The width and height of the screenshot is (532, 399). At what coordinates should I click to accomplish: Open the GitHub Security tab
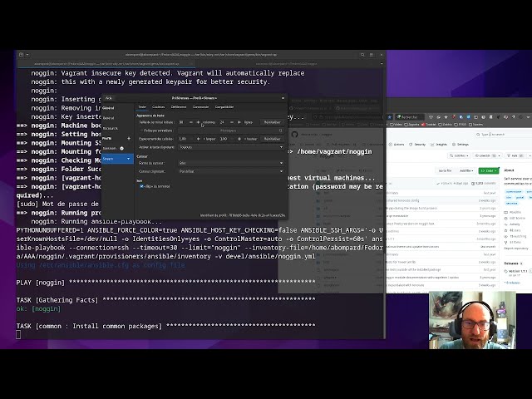(417, 145)
